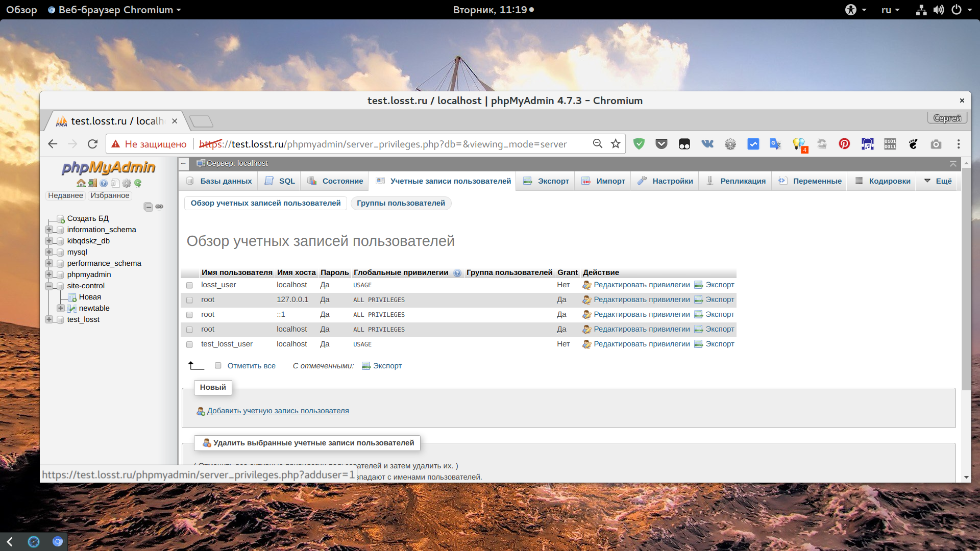
Task: Expand the kibqdskz_db database node
Action: coord(49,241)
